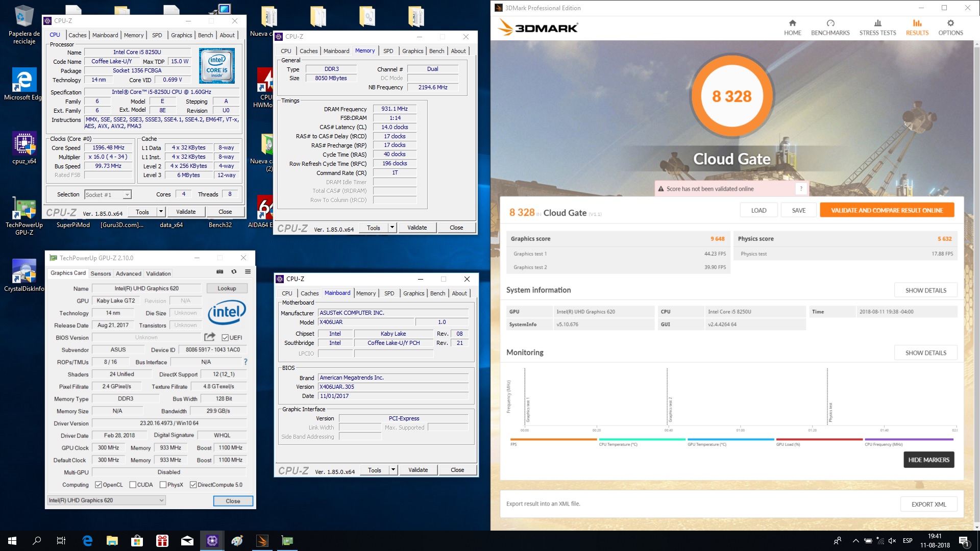Click the orange FPS legend bar

pos(553,439)
